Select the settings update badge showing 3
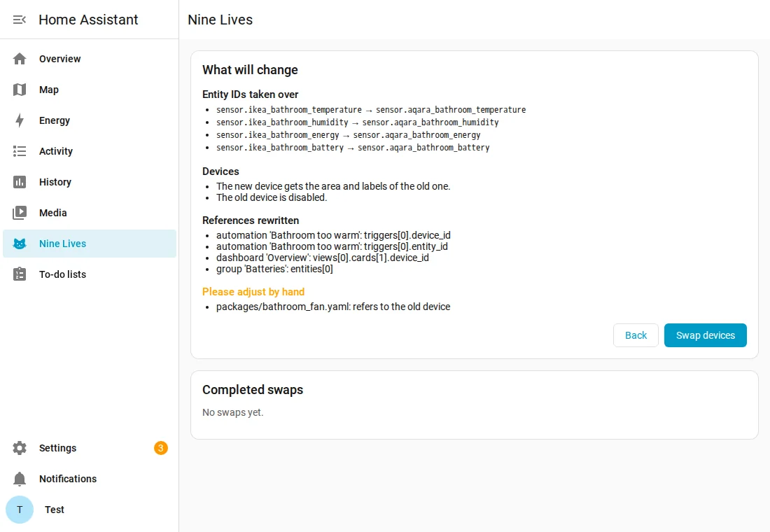This screenshot has height=532, width=770. [160, 448]
